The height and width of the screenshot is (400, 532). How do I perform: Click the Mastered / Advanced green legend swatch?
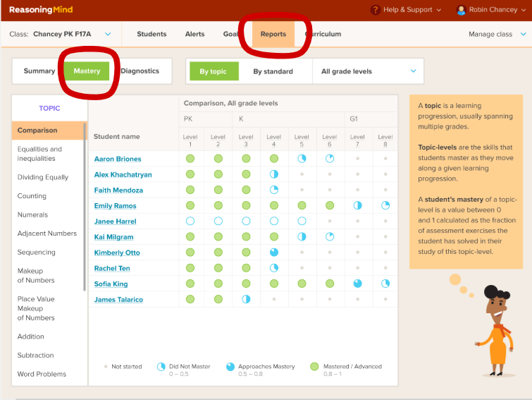pos(314,367)
